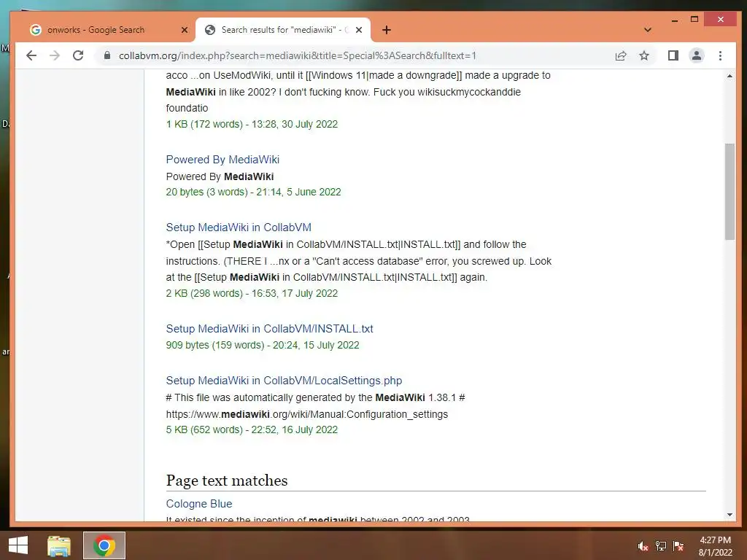Open the Setup MediaWiki in CollabVM/INSTALL.txt link
747x560 pixels.
point(269,329)
